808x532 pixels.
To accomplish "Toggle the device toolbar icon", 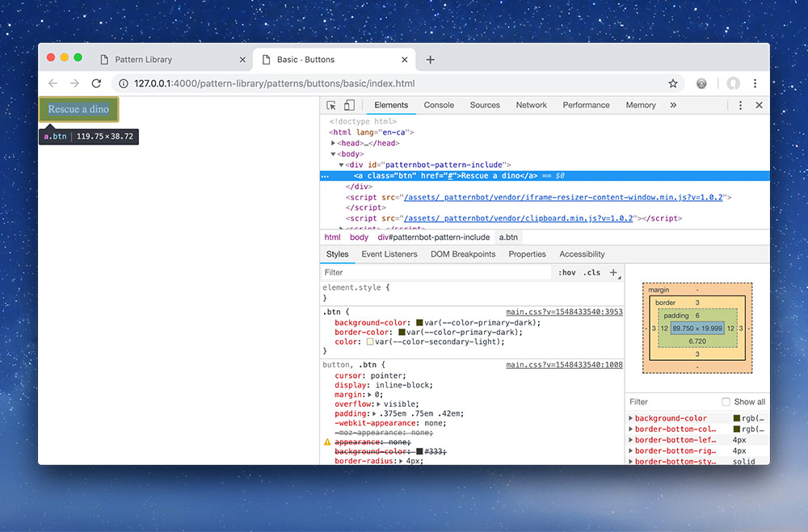I will click(x=349, y=105).
